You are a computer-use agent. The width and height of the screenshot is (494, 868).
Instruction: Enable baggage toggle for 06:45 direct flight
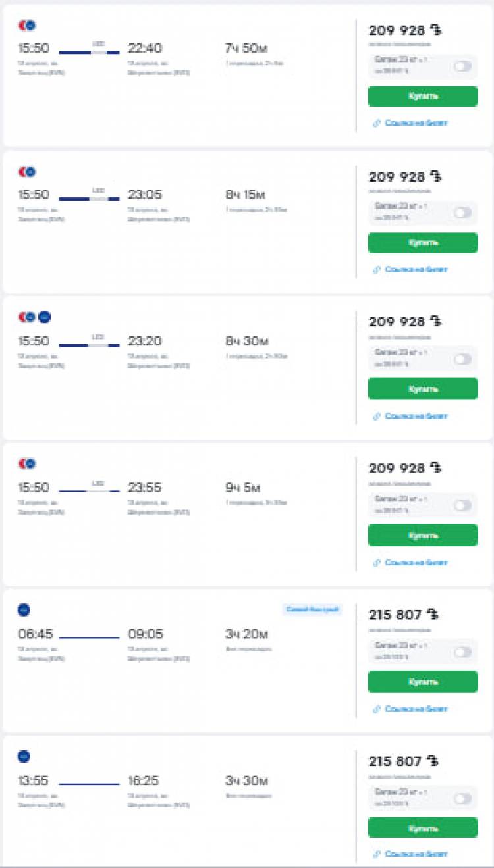pyautogui.click(x=462, y=651)
